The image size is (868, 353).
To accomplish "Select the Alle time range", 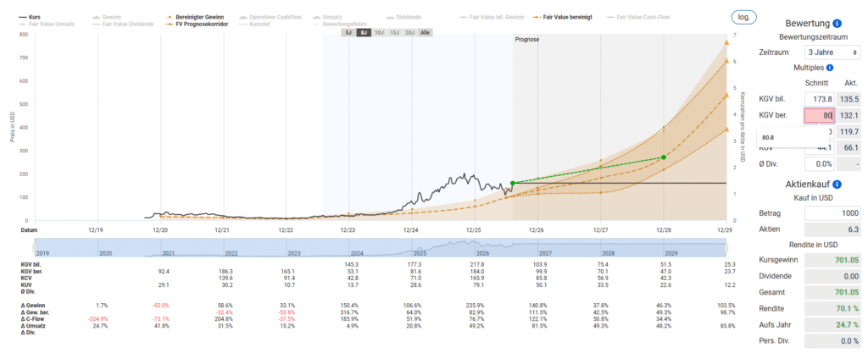I will click(426, 33).
